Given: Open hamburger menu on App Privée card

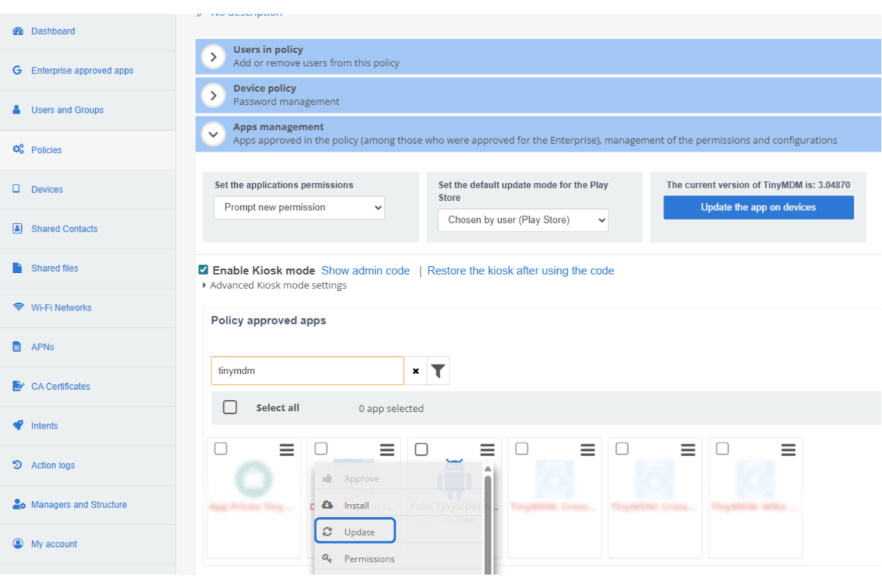Looking at the screenshot, I should [287, 450].
